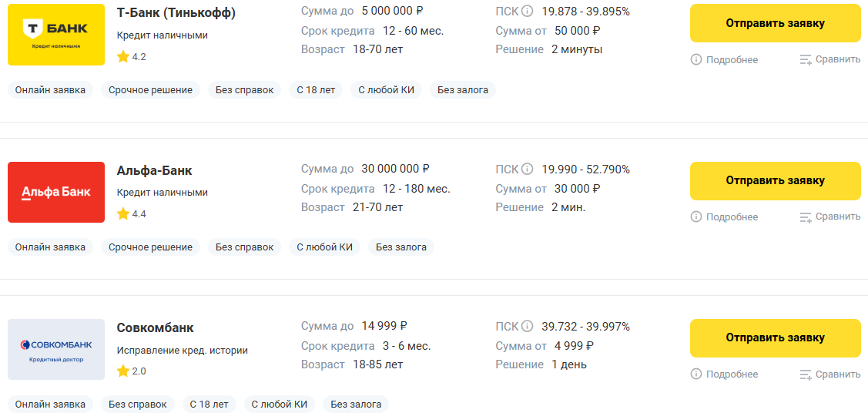Open the Т-Банк (Тинькофф) title
The height and width of the screenshot is (413, 868).
[176, 13]
